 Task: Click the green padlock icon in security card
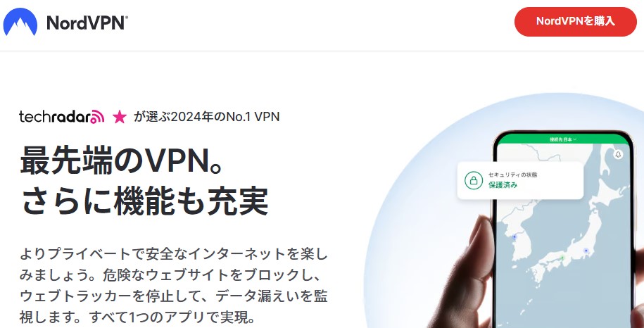click(x=474, y=180)
